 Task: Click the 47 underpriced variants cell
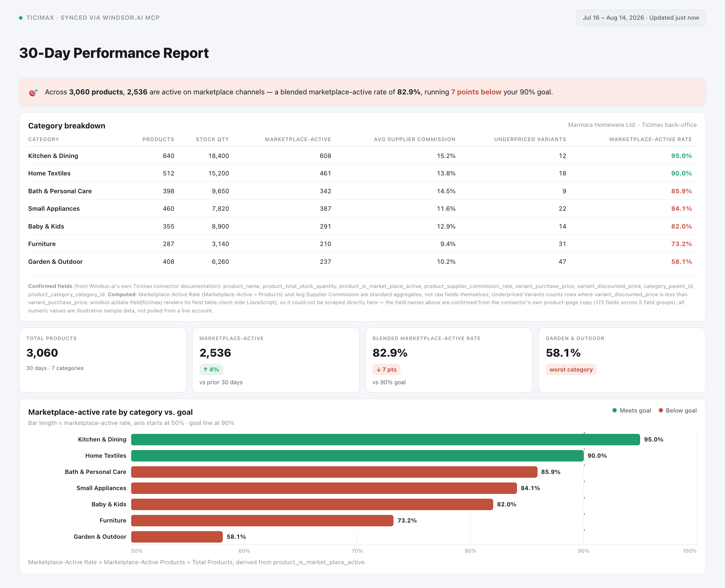coord(563,262)
